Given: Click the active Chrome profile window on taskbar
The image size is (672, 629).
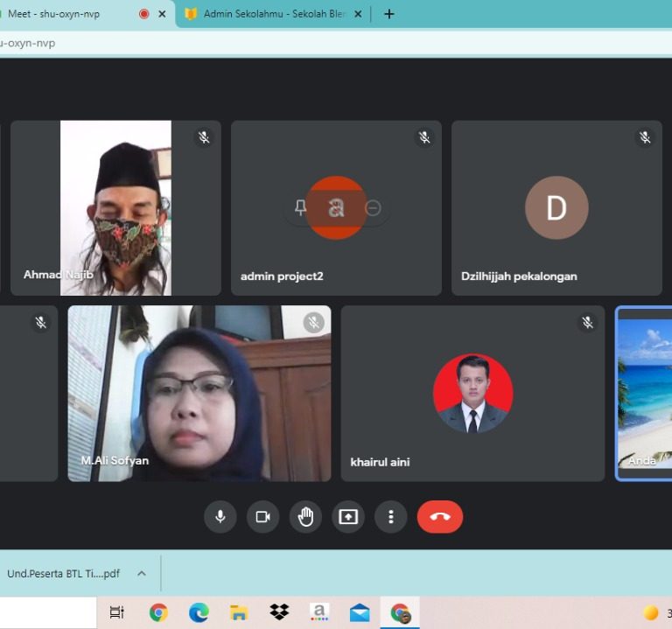Looking at the screenshot, I should tap(400, 612).
